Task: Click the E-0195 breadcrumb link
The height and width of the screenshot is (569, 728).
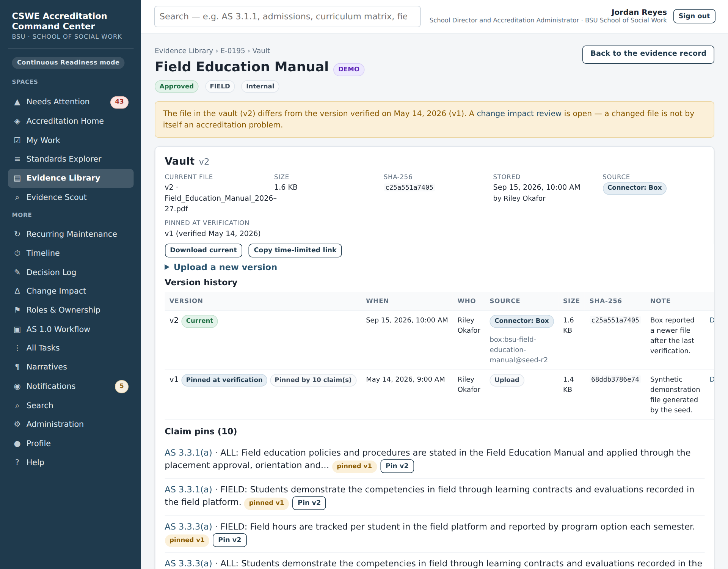Action: point(232,51)
